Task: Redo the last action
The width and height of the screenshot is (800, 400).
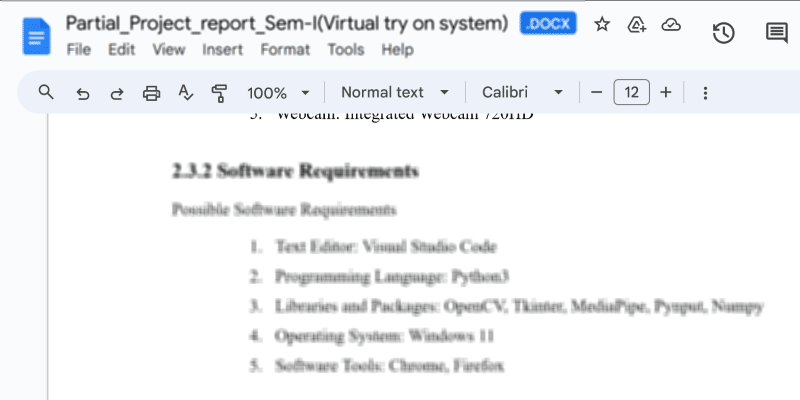Action: click(x=117, y=93)
